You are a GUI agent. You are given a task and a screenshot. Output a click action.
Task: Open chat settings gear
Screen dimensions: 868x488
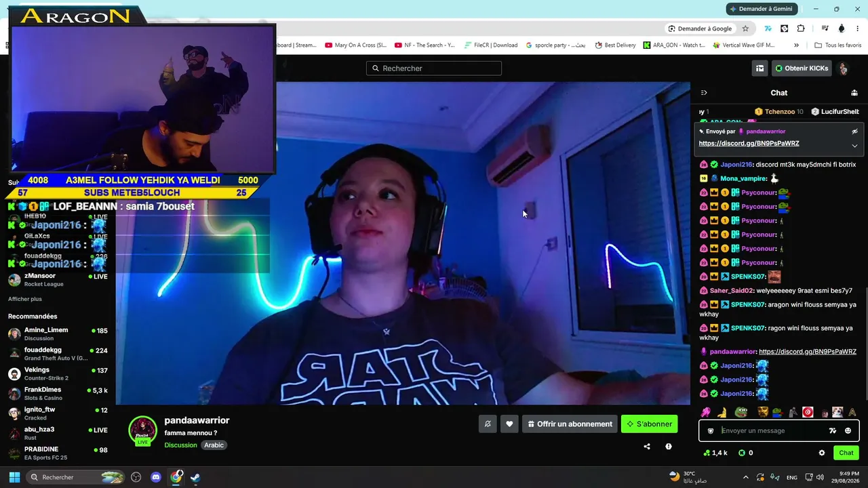(x=822, y=453)
